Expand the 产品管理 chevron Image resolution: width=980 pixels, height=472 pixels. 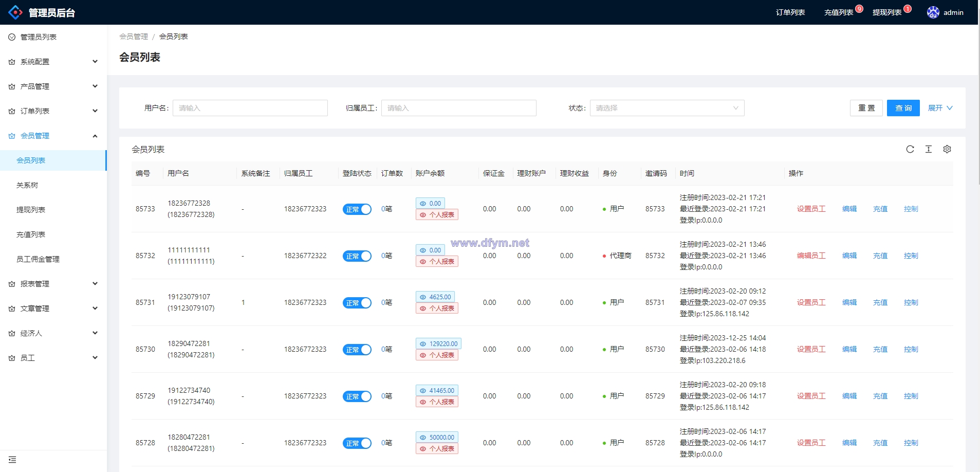point(95,86)
